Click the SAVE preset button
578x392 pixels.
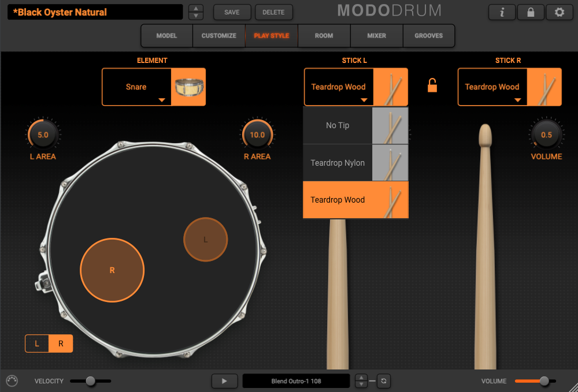(x=232, y=12)
